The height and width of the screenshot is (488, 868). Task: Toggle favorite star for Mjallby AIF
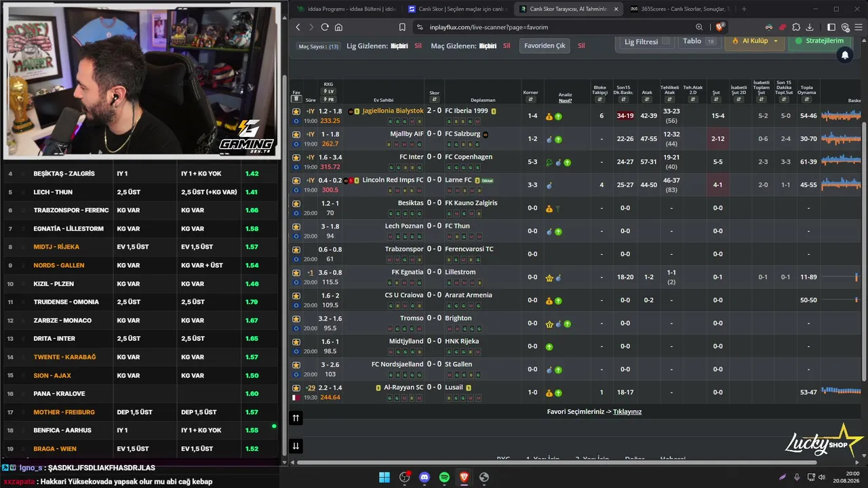(296, 134)
